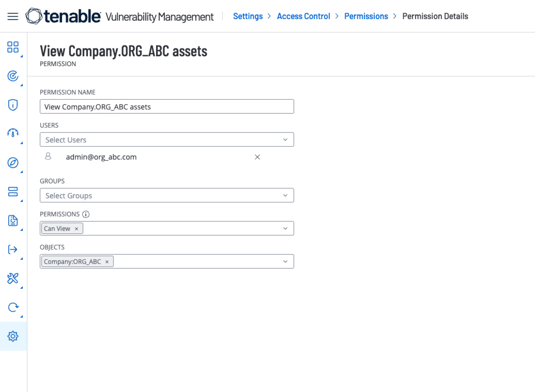Click the shield info sidebar icon

pyautogui.click(x=13, y=105)
